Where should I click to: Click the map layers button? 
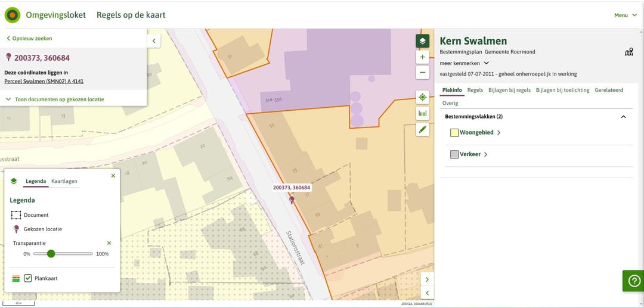coord(422,41)
